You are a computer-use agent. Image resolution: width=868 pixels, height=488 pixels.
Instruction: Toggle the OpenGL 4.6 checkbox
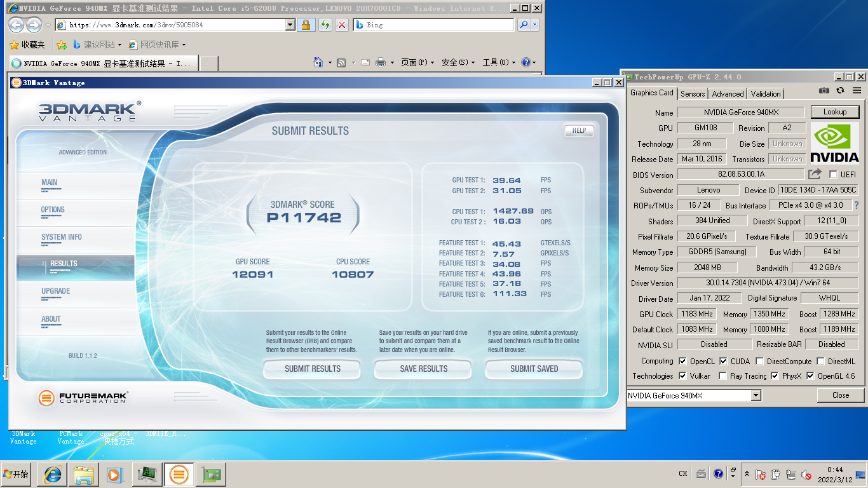click(810, 376)
